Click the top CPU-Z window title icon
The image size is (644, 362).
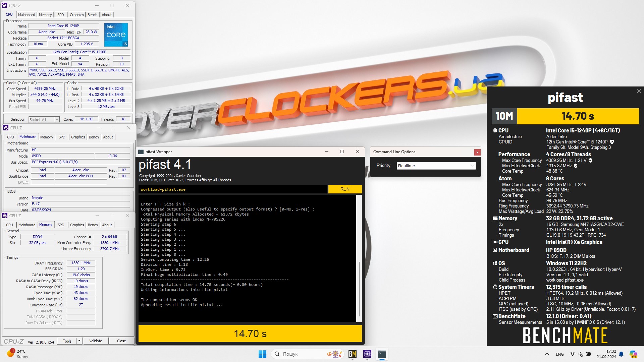click(4, 5)
